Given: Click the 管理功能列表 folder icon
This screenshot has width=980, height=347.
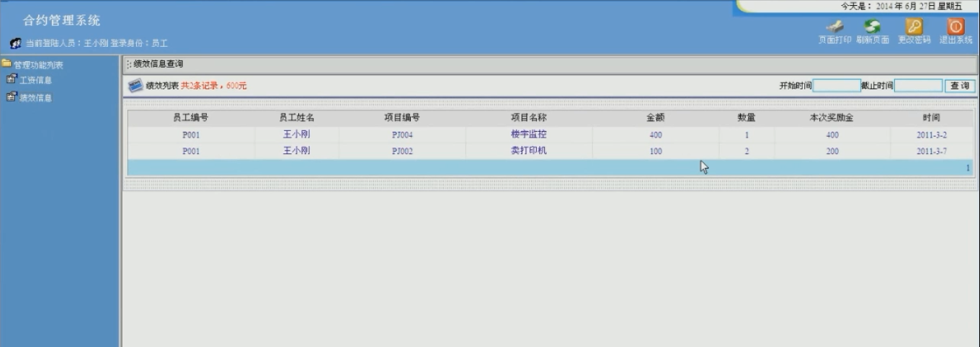Looking at the screenshot, I should (6, 65).
